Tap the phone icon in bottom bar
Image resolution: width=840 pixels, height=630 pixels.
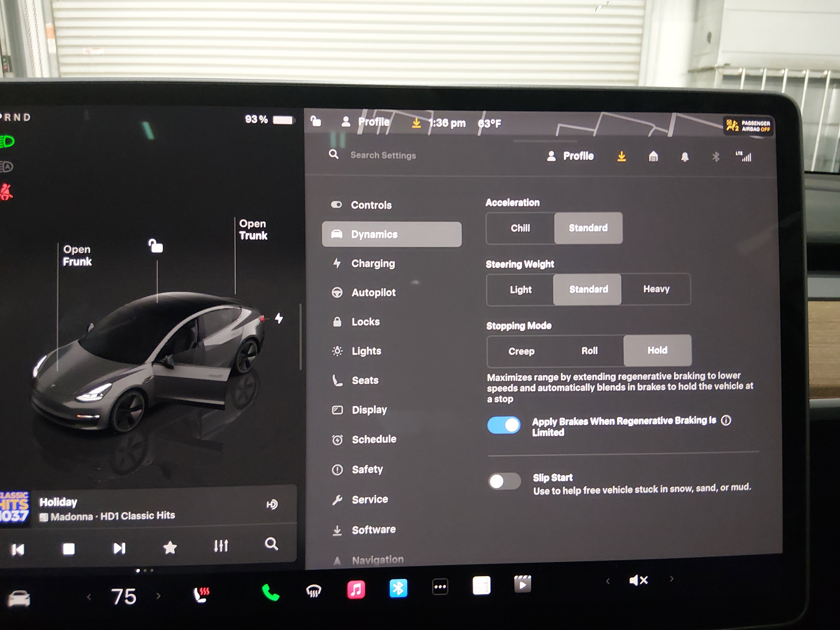click(270, 592)
